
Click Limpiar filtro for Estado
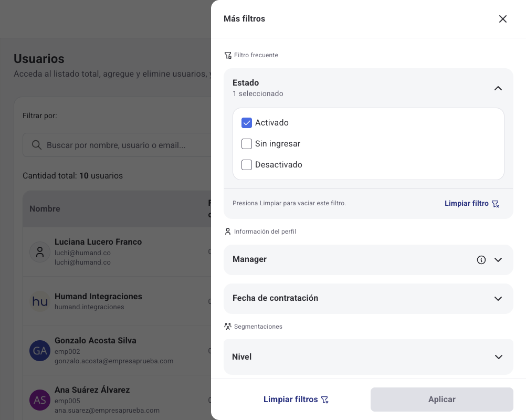click(x=471, y=203)
